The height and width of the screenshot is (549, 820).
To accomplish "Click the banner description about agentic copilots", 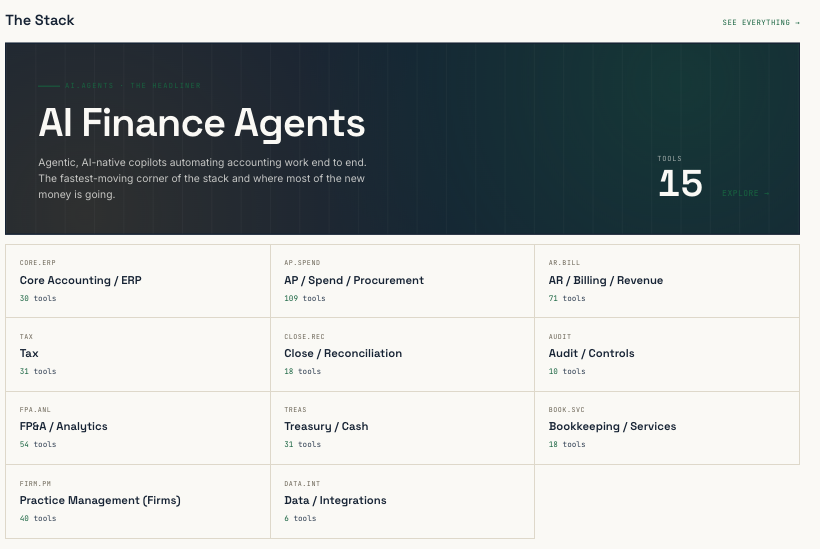I will point(202,178).
